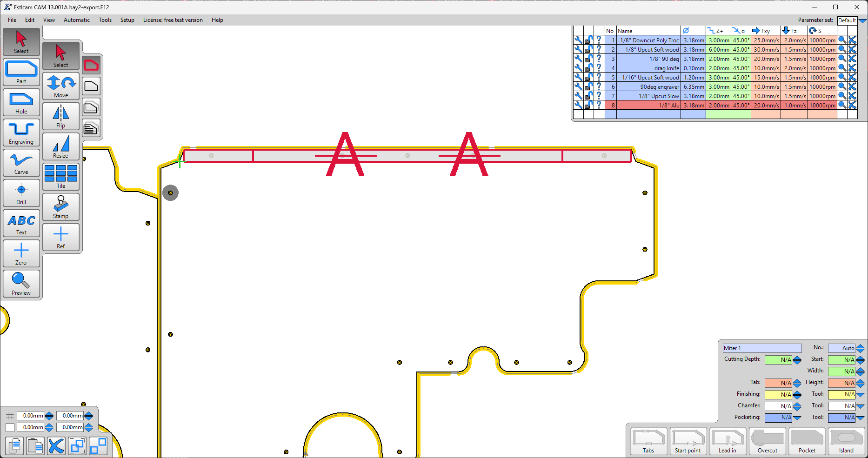Toggle lock on 1/8" Downcut Poly Troc tool

pos(588,40)
